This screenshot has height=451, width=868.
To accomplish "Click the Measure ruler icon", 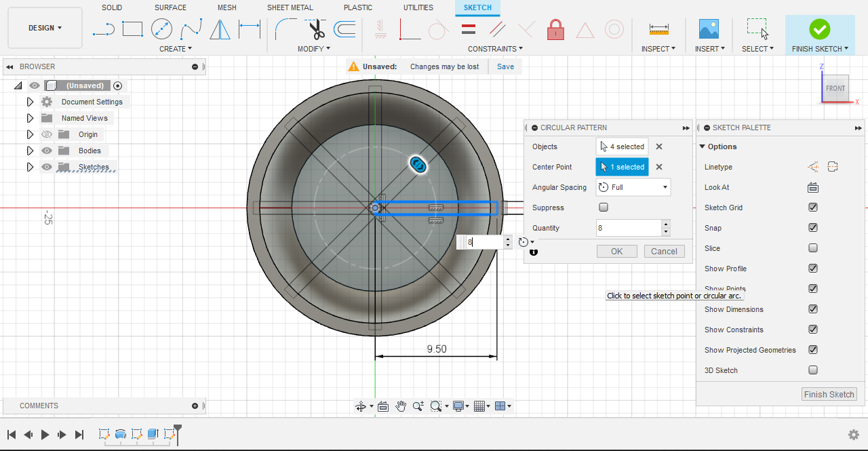I will pos(658,29).
